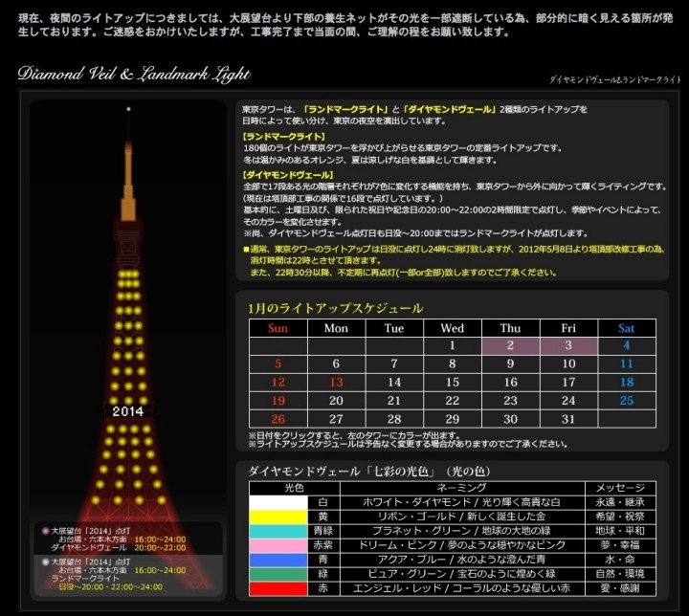The image size is (689, 616).
Task: Click red holiday date 13
Action: (x=336, y=383)
